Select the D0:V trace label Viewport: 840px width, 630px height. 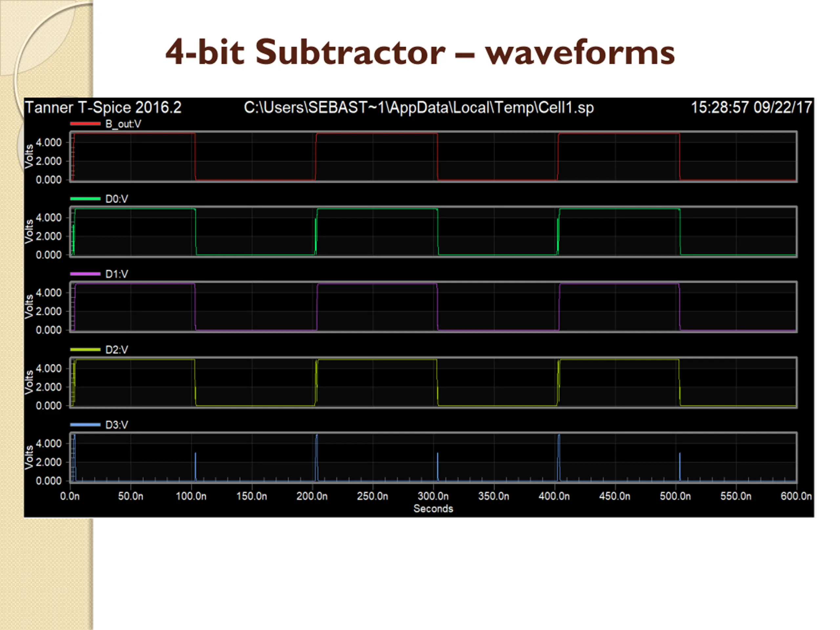pos(116,199)
